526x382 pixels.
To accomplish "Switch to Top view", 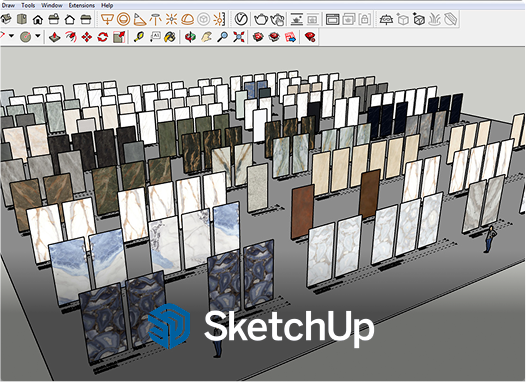I will click(22, 19).
